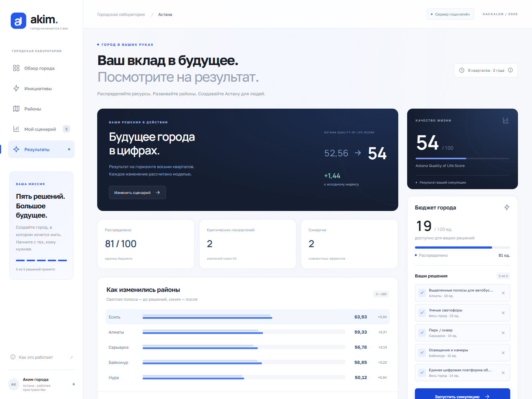This screenshot has height=399, width=532.
Task: Select the Алматы district row
Action: click(248, 332)
